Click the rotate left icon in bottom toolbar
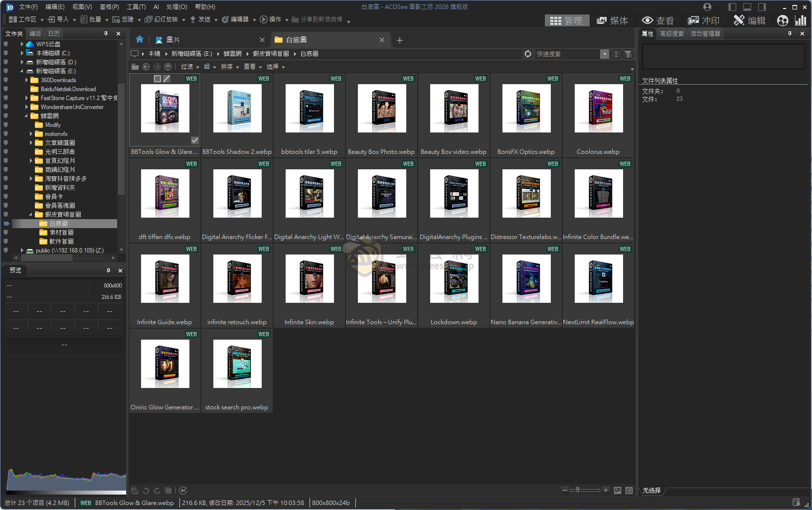 (x=146, y=491)
